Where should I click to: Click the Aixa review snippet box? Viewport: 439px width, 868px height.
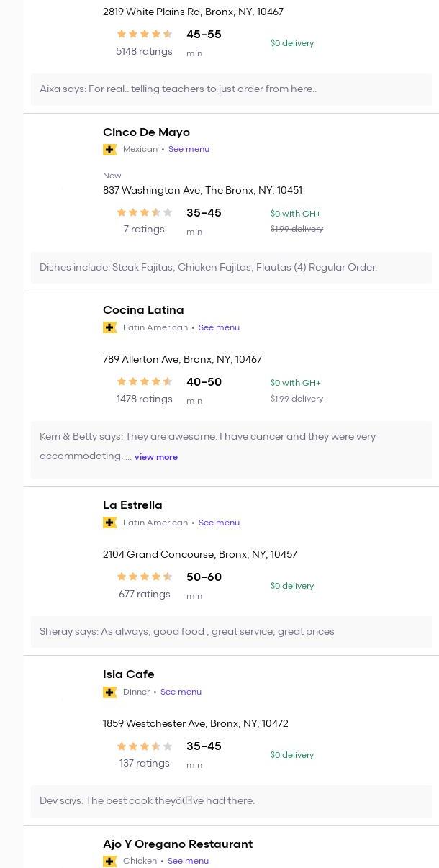click(x=231, y=89)
